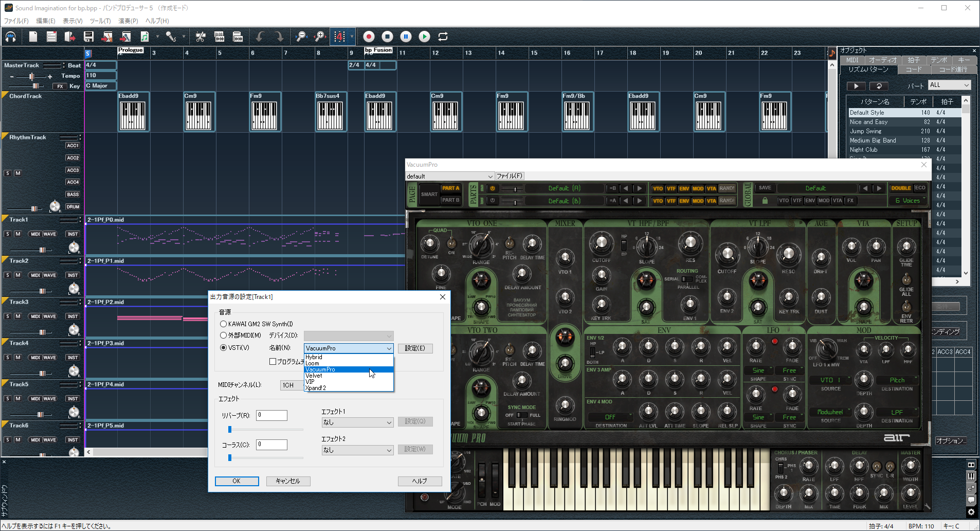The image size is (980, 531).
Task: Open the VacuumPro default preset dropdown
Action: 450,176
